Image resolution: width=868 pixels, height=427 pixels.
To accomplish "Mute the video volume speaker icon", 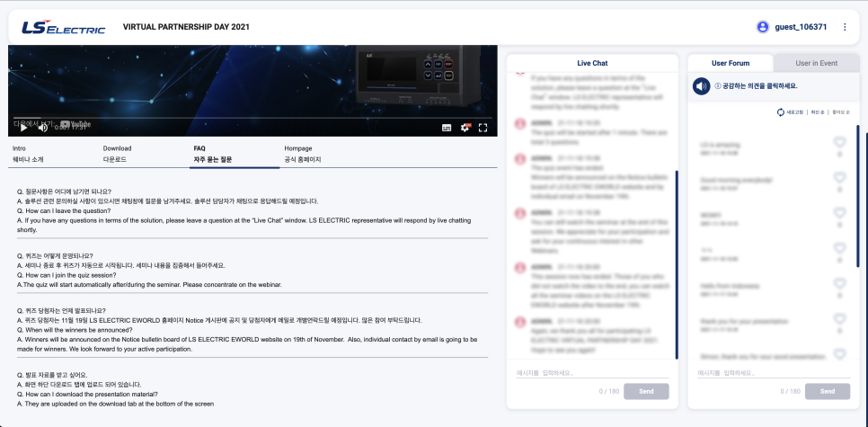I will tap(42, 128).
